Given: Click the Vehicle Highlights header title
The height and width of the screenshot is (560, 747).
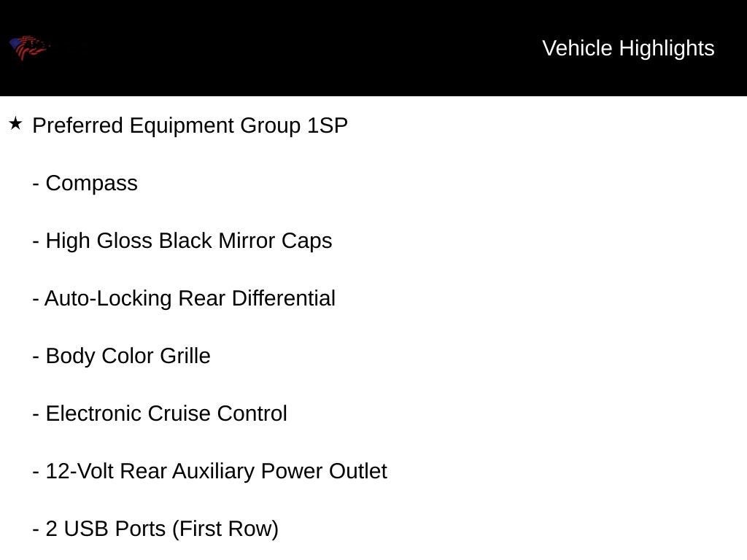Looking at the screenshot, I should click(x=628, y=48).
